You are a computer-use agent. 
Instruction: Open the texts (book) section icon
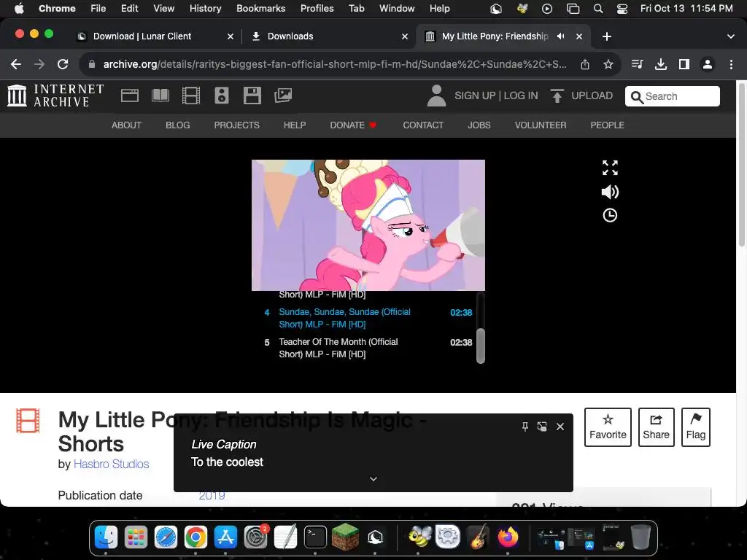[x=160, y=96]
